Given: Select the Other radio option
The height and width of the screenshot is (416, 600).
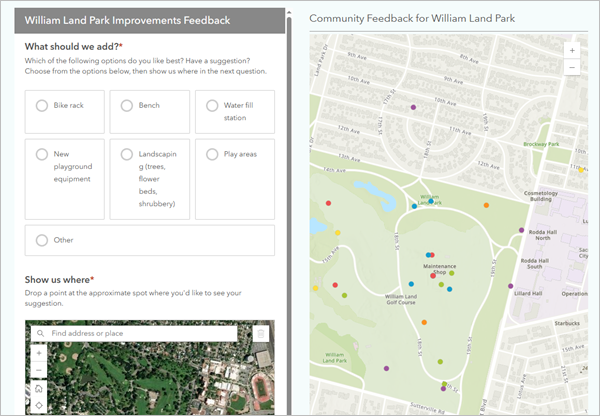Looking at the screenshot, I should click(x=42, y=240).
